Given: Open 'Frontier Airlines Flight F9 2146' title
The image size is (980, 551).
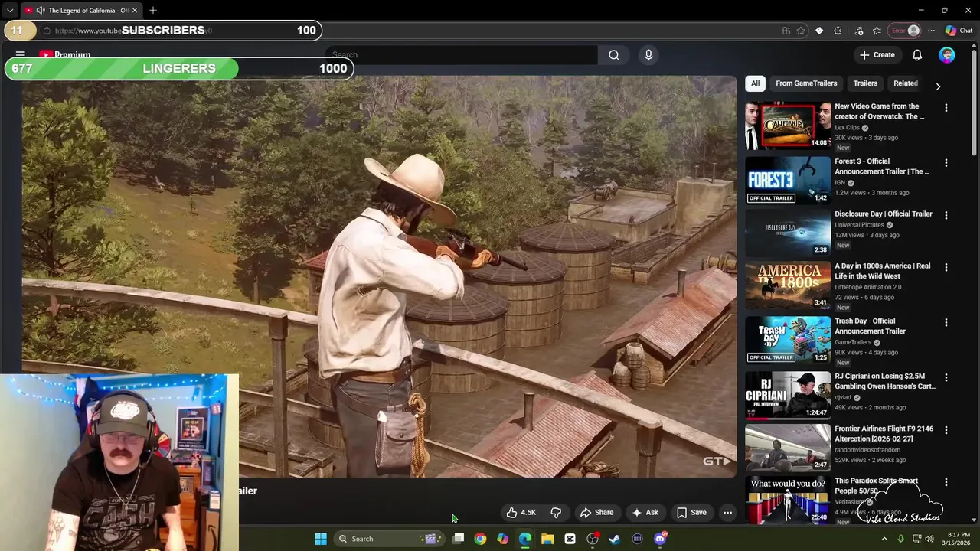Looking at the screenshot, I should click(x=884, y=434).
